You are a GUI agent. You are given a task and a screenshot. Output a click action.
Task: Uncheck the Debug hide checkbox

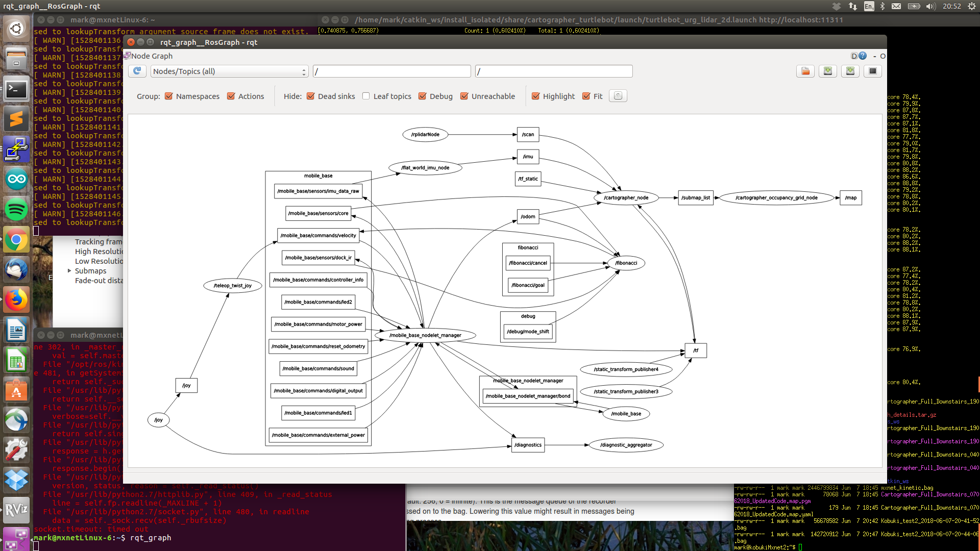click(x=422, y=96)
